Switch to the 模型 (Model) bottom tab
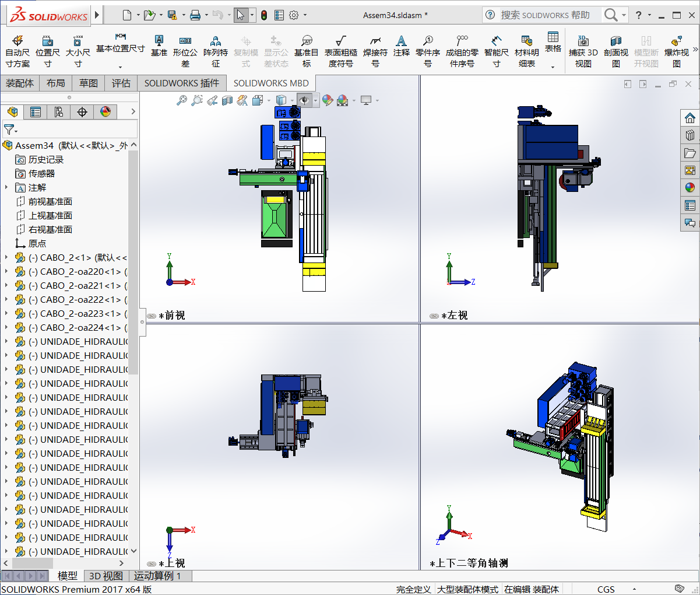 tap(68, 576)
